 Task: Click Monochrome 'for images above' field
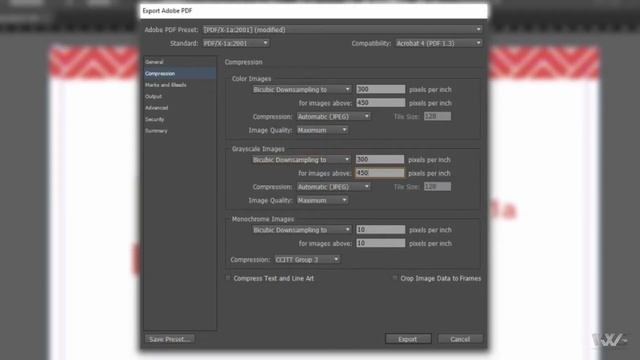point(380,243)
